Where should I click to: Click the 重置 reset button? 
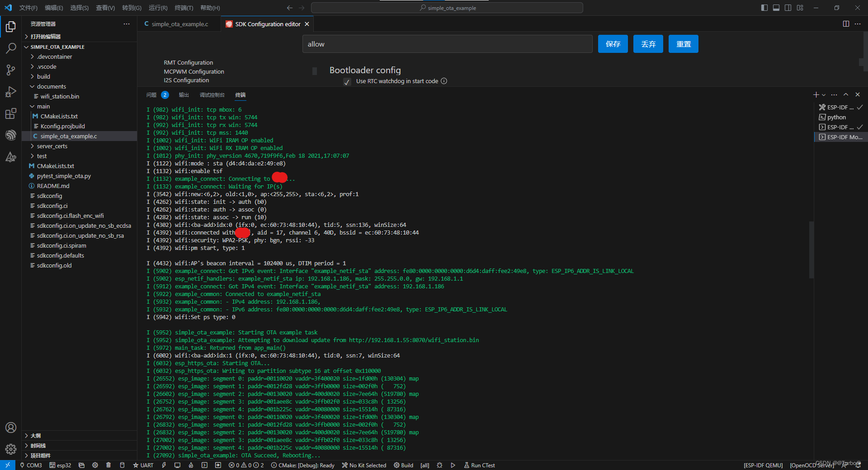(684, 44)
